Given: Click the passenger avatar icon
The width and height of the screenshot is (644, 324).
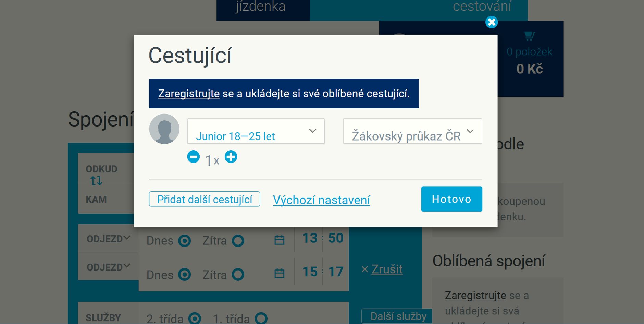Looking at the screenshot, I should [x=164, y=129].
